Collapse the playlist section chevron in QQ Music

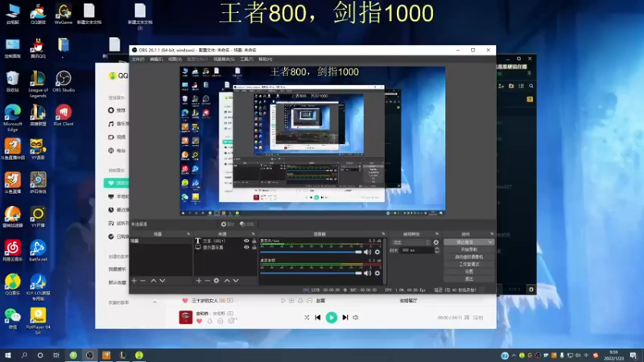[x=155, y=302]
